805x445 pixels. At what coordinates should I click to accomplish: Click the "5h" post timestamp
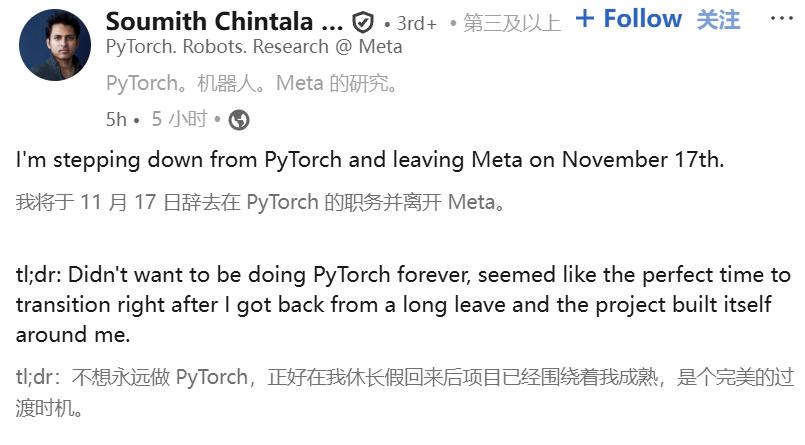(116, 120)
